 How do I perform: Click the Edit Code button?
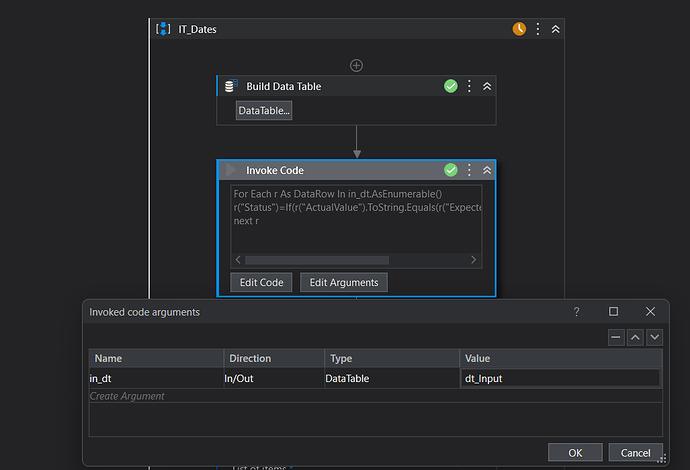coord(261,283)
